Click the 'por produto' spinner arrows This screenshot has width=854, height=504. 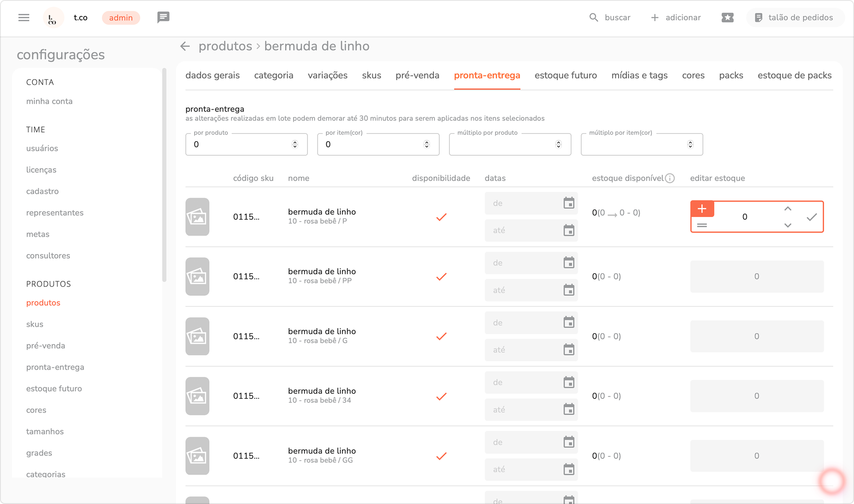tap(295, 144)
